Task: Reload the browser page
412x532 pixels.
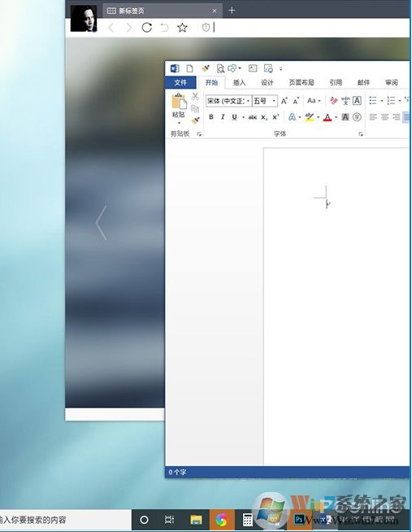Action: [146, 28]
